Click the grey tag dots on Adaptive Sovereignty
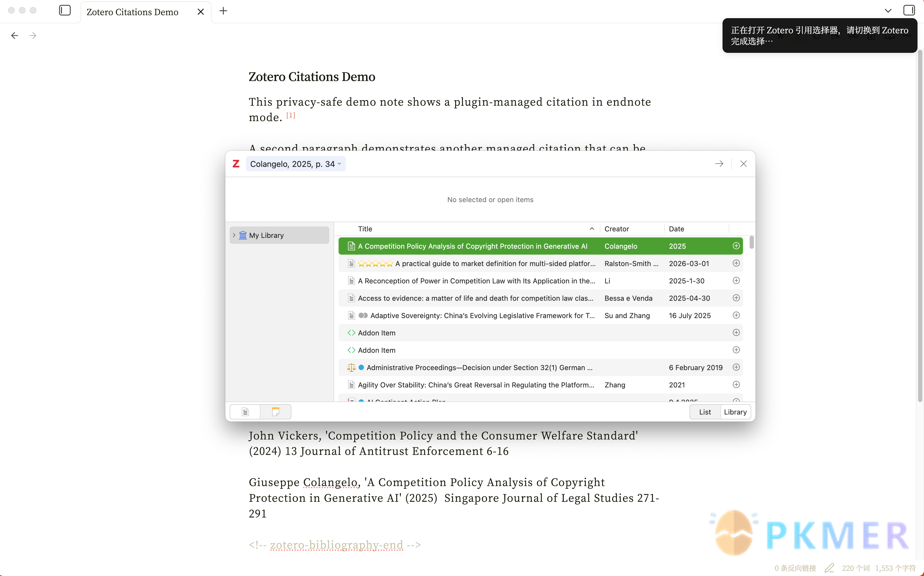 coord(363,315)
